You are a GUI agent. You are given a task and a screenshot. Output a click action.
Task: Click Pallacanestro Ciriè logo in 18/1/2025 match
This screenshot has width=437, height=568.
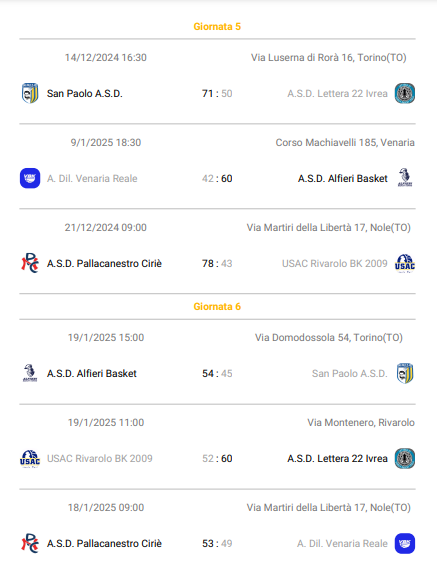point(30,543)
